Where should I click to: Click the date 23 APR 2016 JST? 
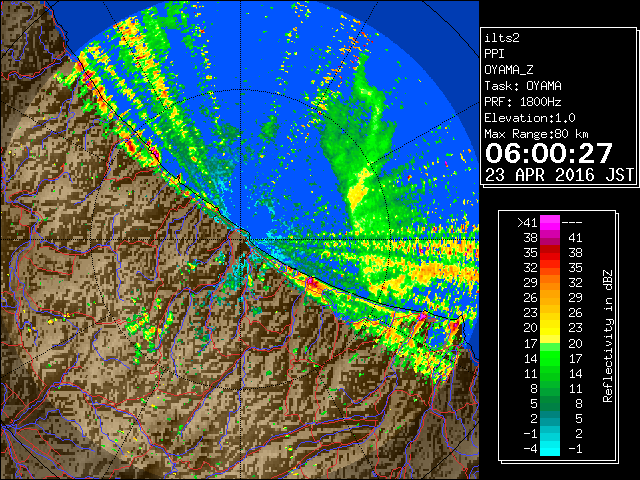559,175
